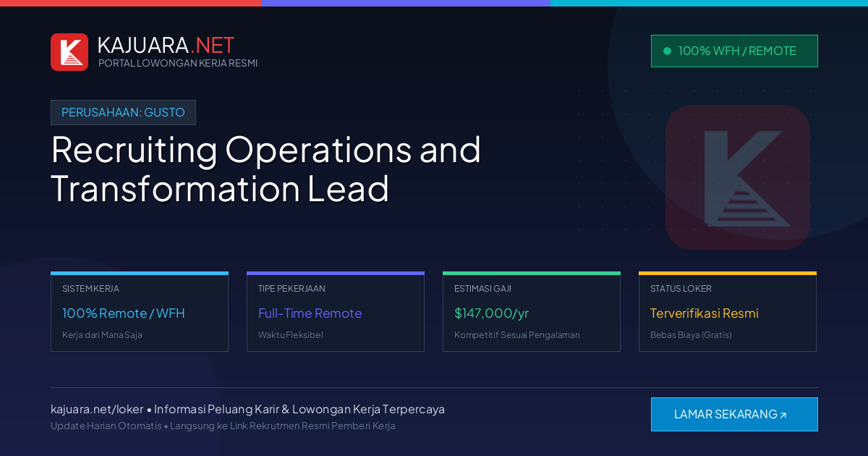Click the $147,000/yr salary value

(491, 313)
